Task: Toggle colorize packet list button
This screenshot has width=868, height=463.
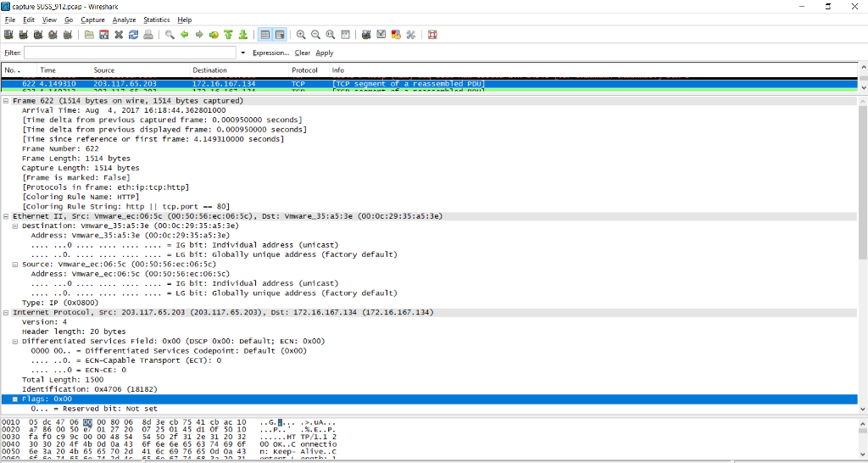Action: click(265, 34)
